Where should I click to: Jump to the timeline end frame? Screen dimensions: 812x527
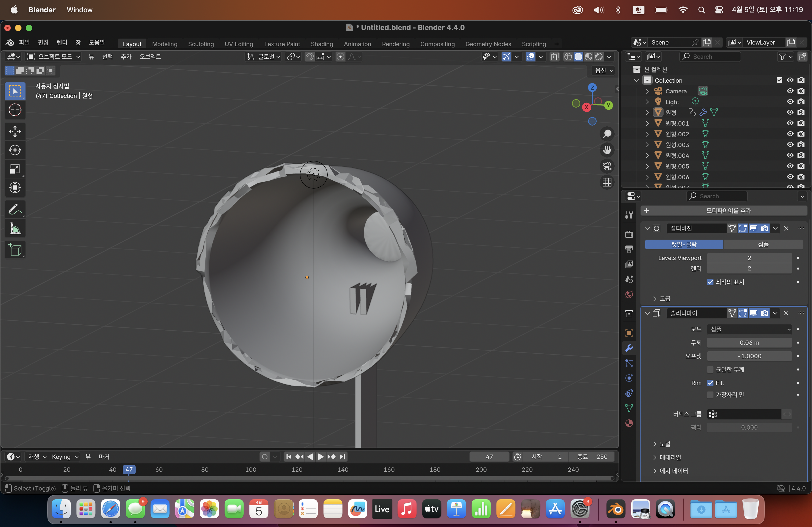[342, 457]
